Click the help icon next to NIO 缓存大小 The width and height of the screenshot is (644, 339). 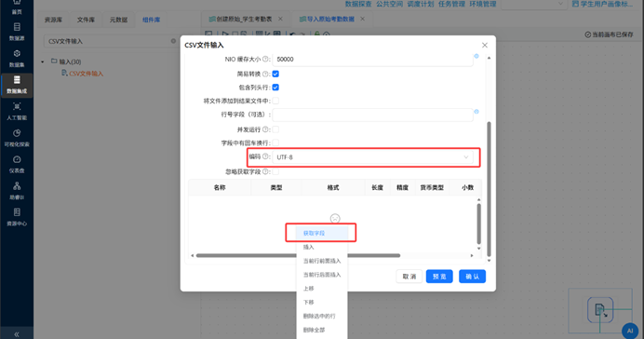pyautogui.click(x=265, y=60)
